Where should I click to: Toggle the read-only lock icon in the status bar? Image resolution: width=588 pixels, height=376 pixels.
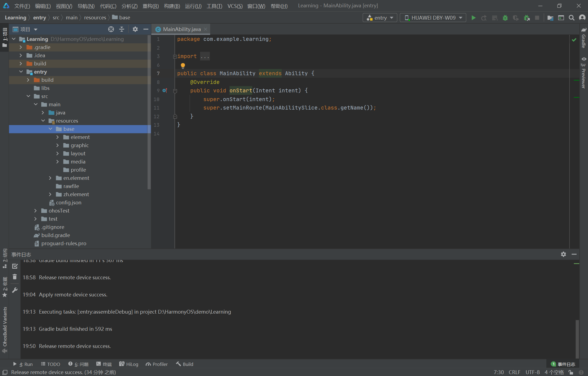tap(571, 372)
